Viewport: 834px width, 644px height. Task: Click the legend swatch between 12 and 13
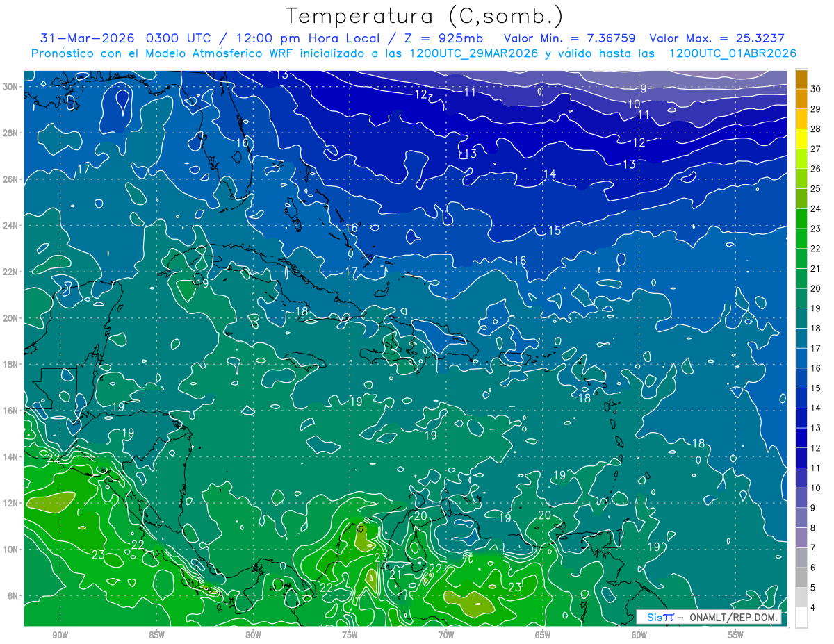click(801, 438)
